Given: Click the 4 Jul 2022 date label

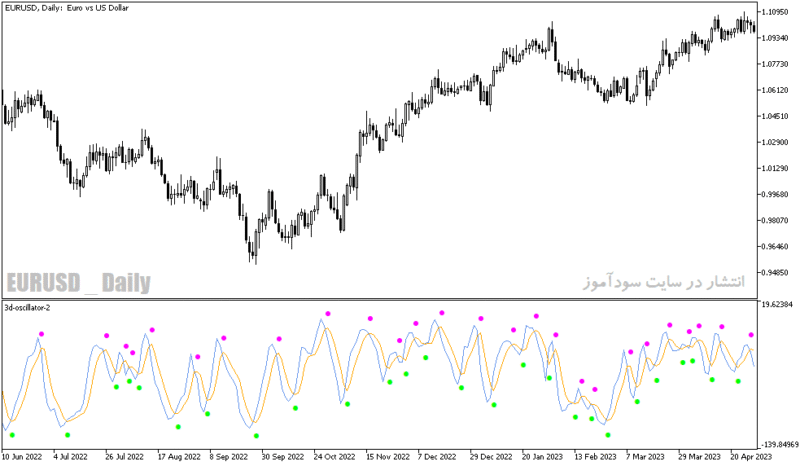Looking at the screenshot, I should (70, 456).
